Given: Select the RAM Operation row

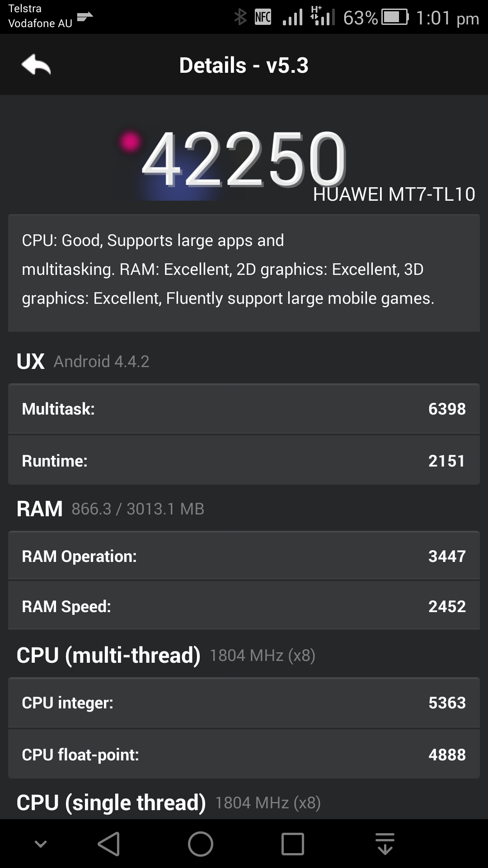Looking at the screenshot, I should (x=244, y=556).
